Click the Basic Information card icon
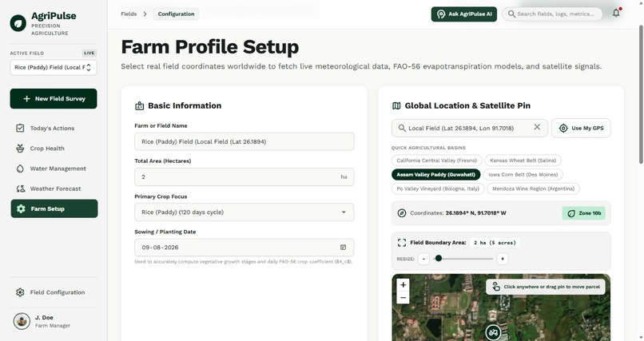This screenshot has width=644, height=341. (139, 106)
